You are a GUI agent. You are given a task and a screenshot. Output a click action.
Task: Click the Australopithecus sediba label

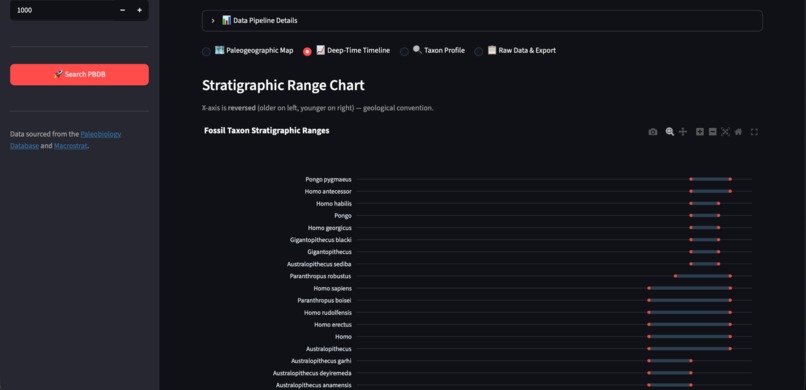(319, 264)
